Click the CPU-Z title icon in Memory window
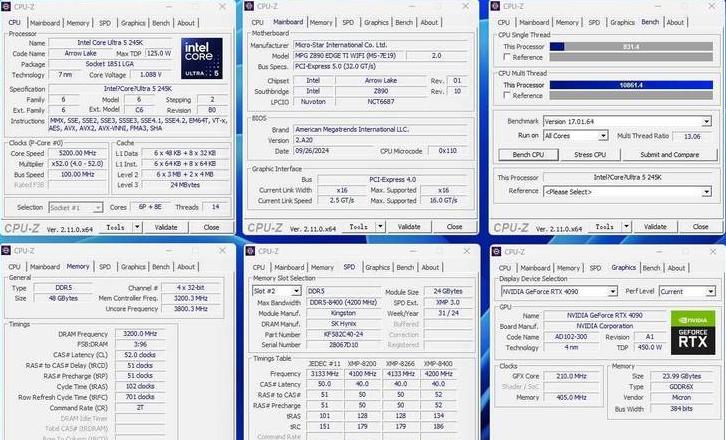The image size is (726, 440). pos(6,251)
